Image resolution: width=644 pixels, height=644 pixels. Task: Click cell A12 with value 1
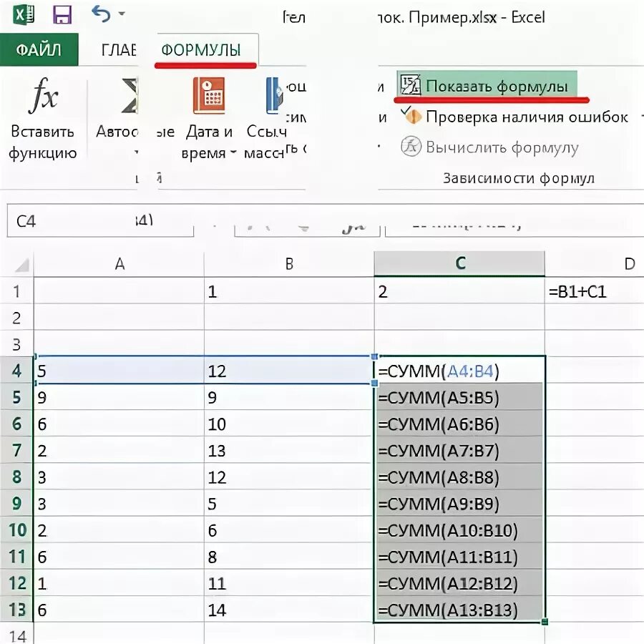pos(119,582)
